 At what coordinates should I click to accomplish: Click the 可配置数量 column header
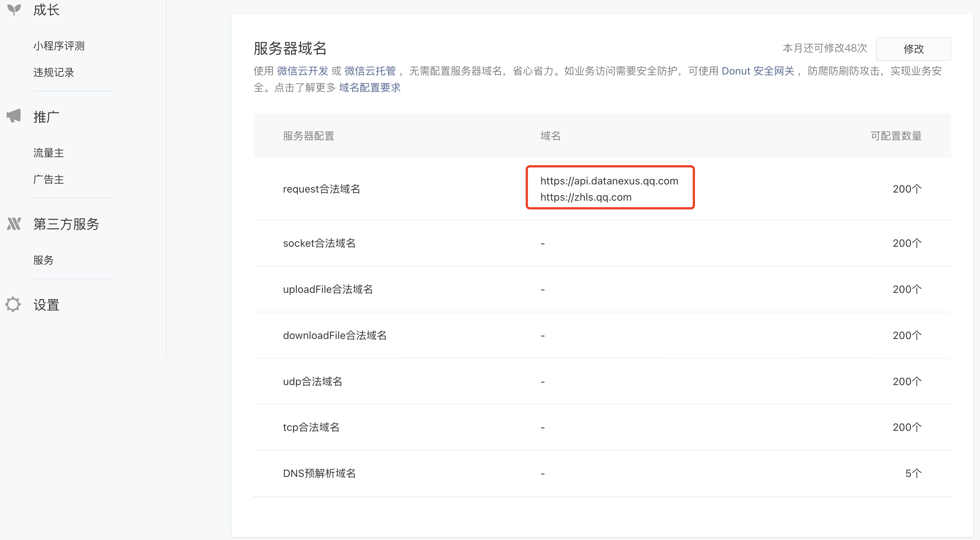click(896, 136)
